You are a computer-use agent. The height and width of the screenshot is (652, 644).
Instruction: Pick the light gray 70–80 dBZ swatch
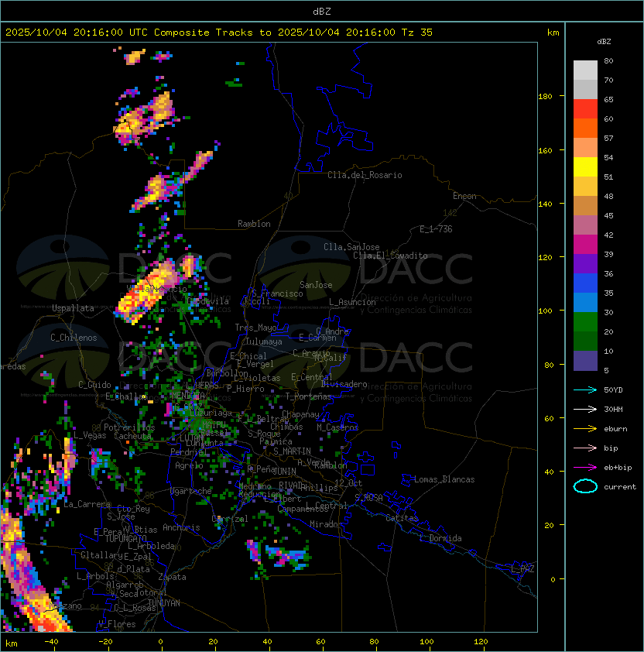click(585, 70)
